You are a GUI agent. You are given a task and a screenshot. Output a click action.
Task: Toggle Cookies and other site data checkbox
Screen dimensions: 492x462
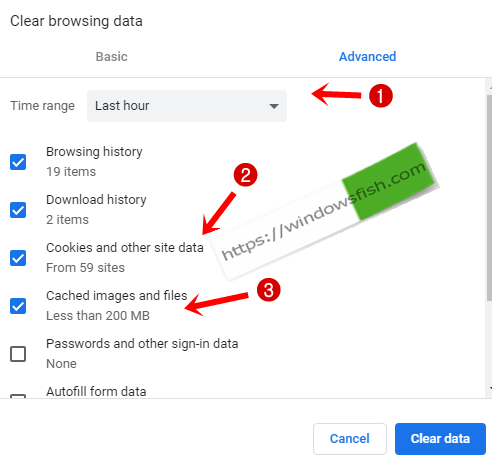tap(18, 258)
